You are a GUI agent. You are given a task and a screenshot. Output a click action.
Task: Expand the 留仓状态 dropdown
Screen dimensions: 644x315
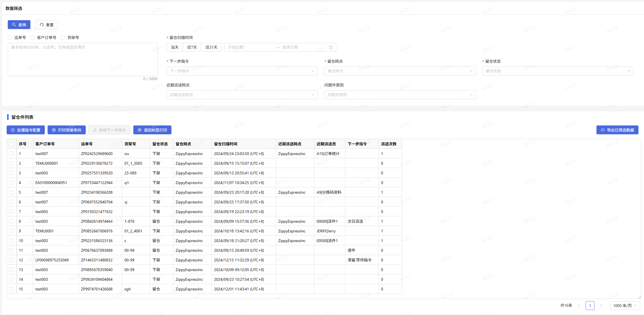click(557, 71)
